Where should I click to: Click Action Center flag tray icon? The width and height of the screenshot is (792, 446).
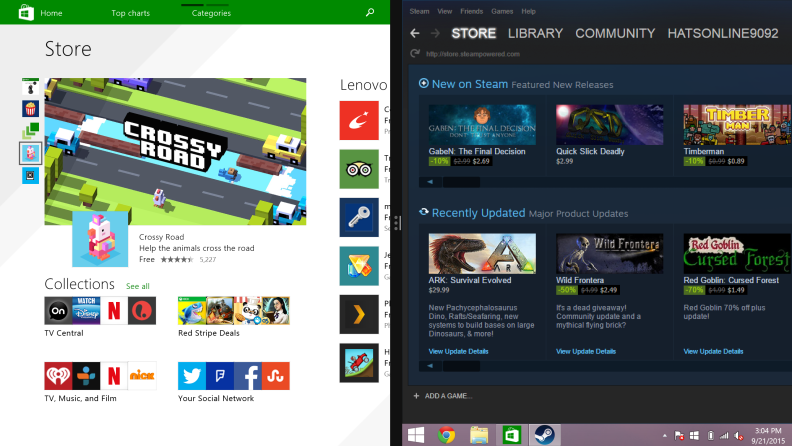(x=679, y=435)
